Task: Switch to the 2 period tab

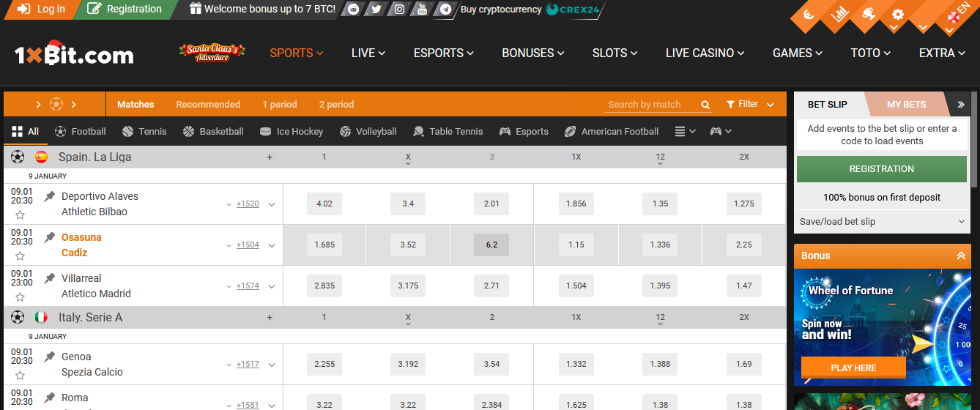Action: 336,105
